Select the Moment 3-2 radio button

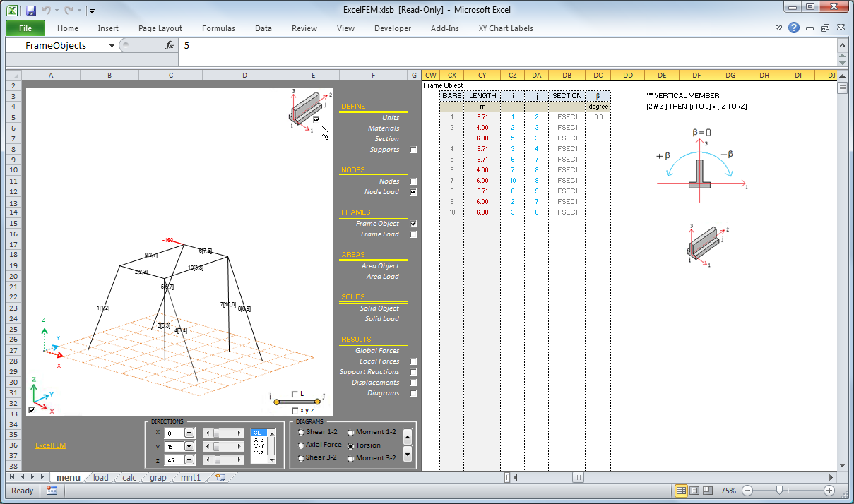[x=351, y=459]
